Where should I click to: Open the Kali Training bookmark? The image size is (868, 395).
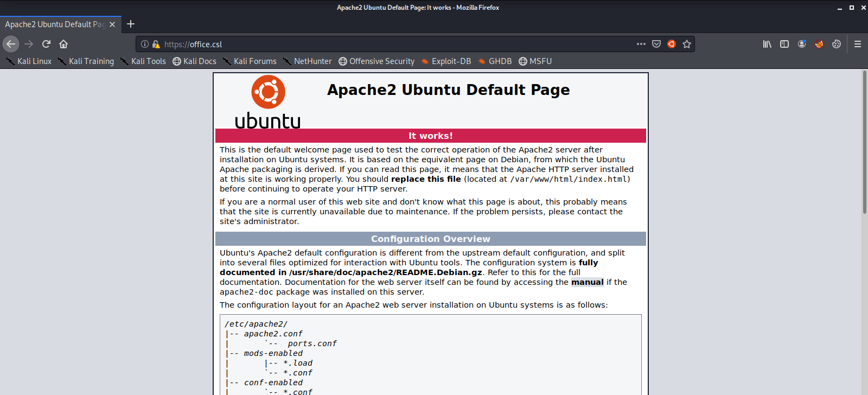[x=86, y=61]
